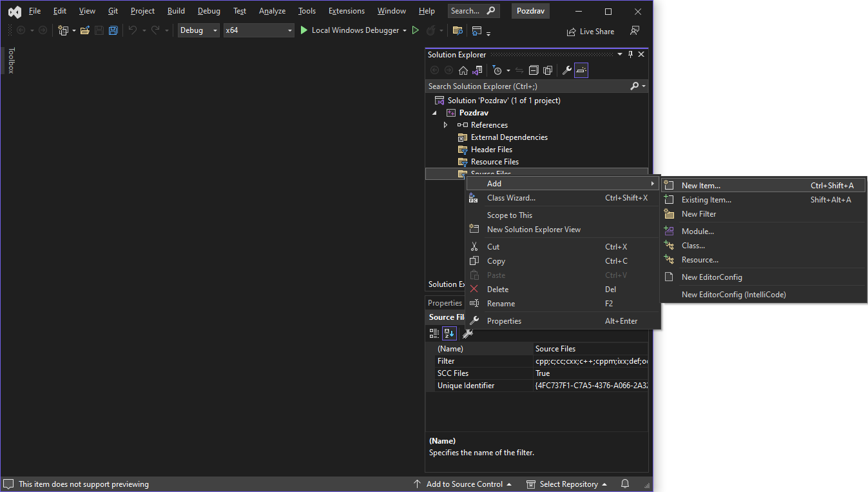Click the Open File toolbar icon

(x=85, y=30)
